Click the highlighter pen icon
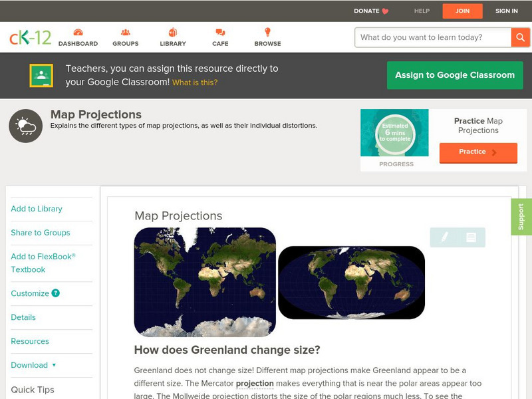Image resolution: width=532 pixels, height=399 pixels. 444,237
